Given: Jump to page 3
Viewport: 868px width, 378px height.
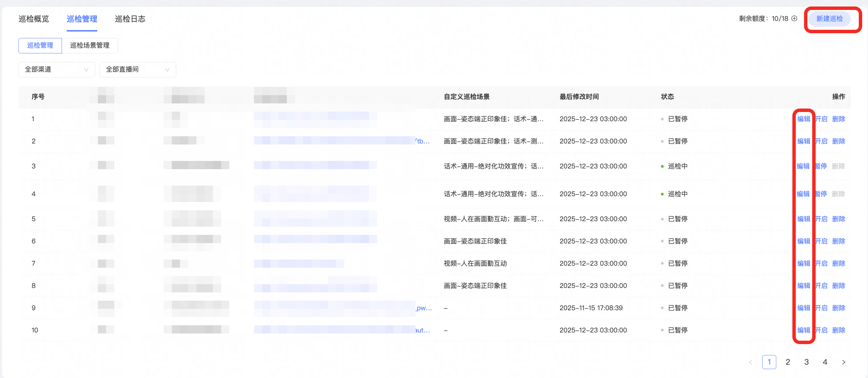Looking at the screenshot, I should click(x=806, y=362).
